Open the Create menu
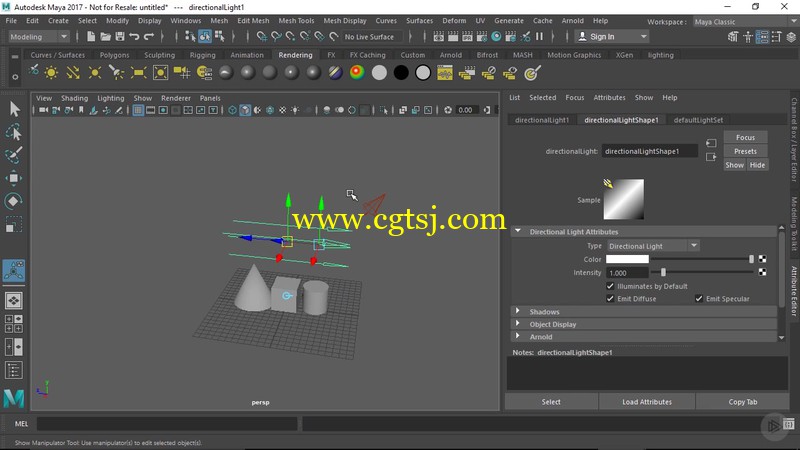Image resolution: width=800 pixels, height=450 pixels. pos(58,21)
